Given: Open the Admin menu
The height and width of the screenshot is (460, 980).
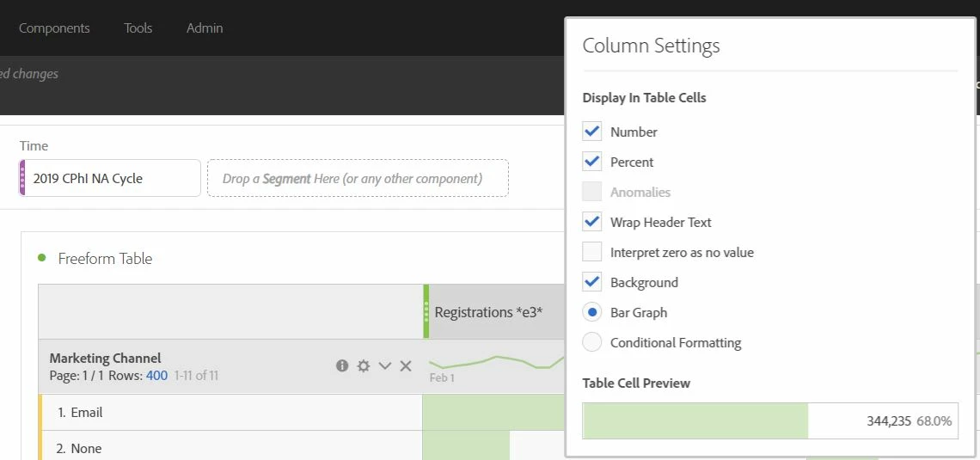Looking at the screenshot, I should pos(205,28).
